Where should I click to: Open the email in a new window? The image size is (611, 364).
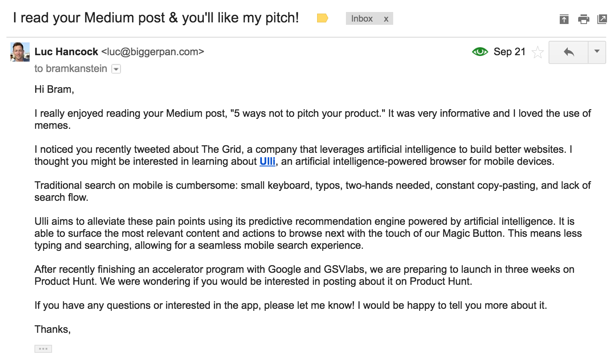602,19
